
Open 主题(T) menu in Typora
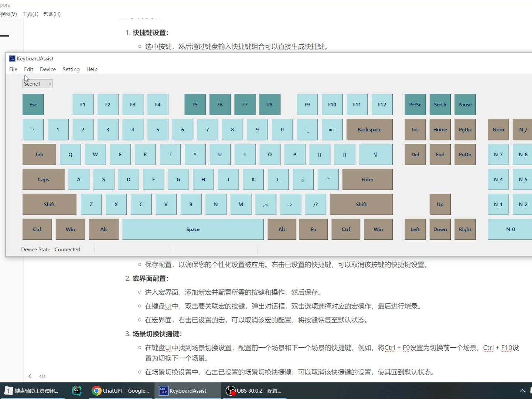click(x=30, y=14)
